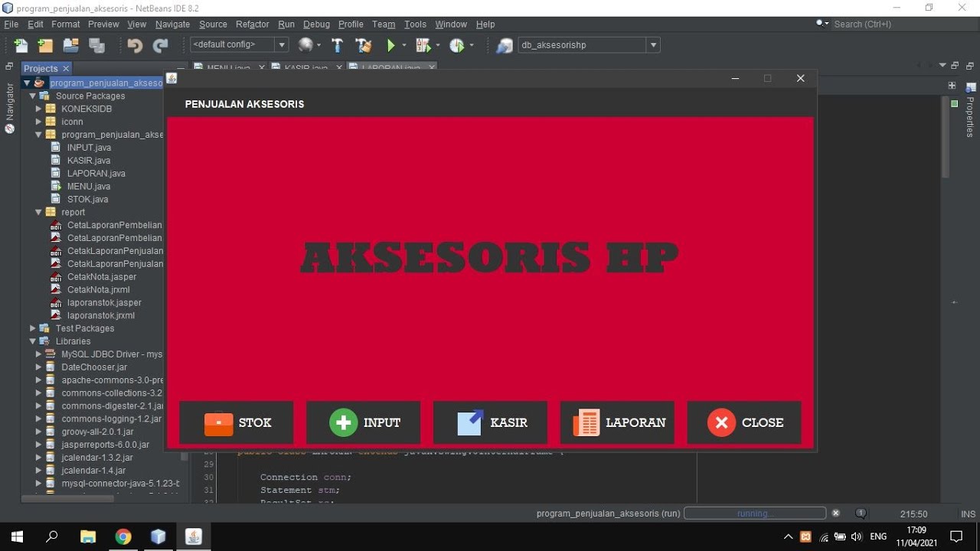Collapse the report package node

click(38, 212)
